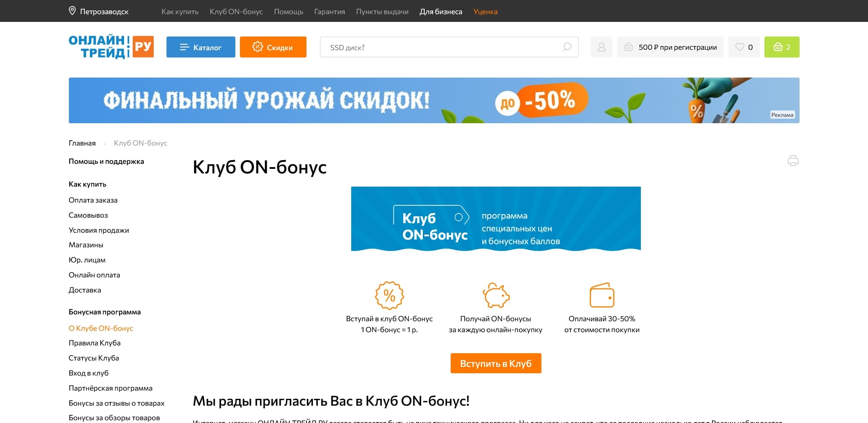Open the Каталог dropdown menu
868x423 pixels.
[x=201, y=47]
